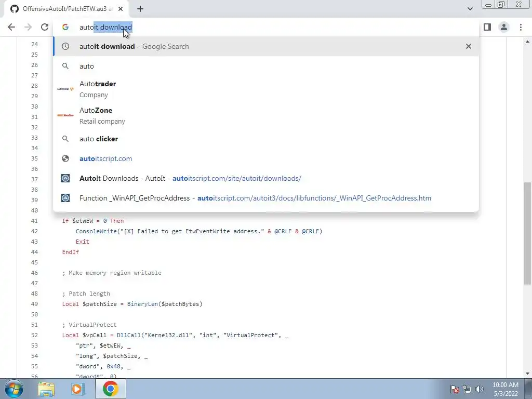The image size is (532, 399).
Task: Select the Autotrader Company suggestion
Action: (266, 89)
